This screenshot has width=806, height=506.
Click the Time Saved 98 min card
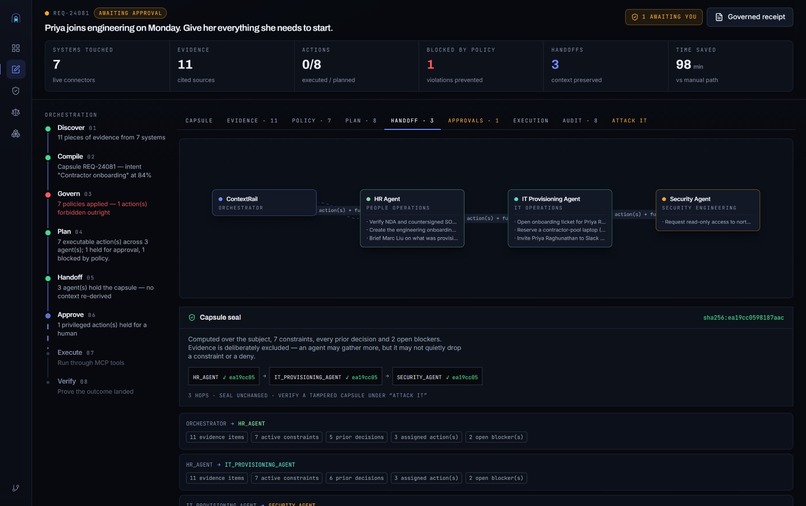[730, 66]
